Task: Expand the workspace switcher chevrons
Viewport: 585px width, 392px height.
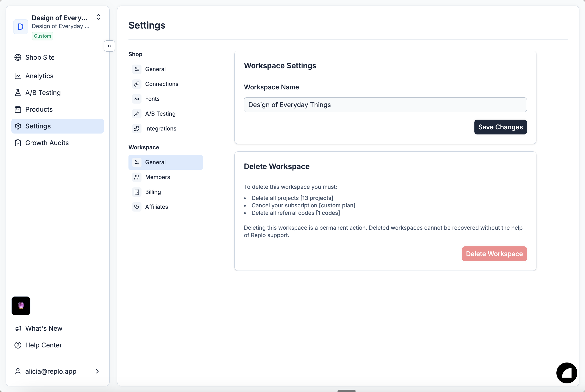Action: point(98,17)
